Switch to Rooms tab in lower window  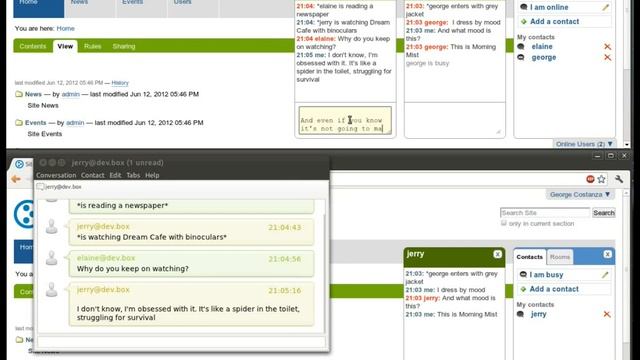[x=560, y=257]
